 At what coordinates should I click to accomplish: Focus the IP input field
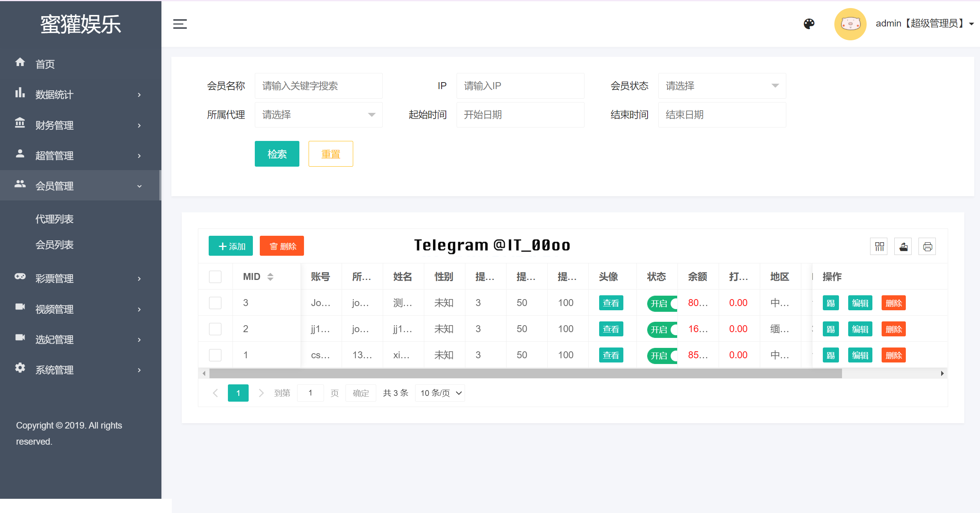(x=520, y=86)
